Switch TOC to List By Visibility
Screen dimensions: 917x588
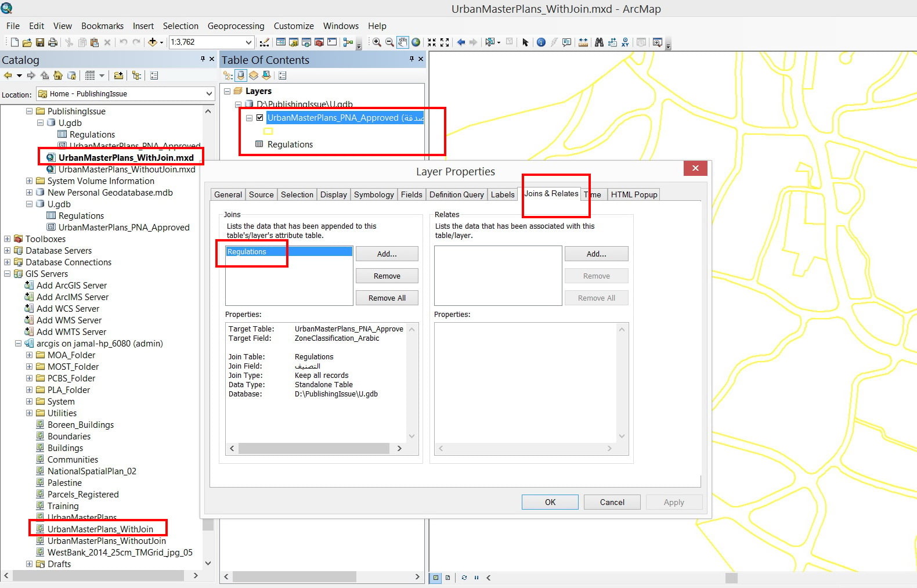click(x=253, y=75)
